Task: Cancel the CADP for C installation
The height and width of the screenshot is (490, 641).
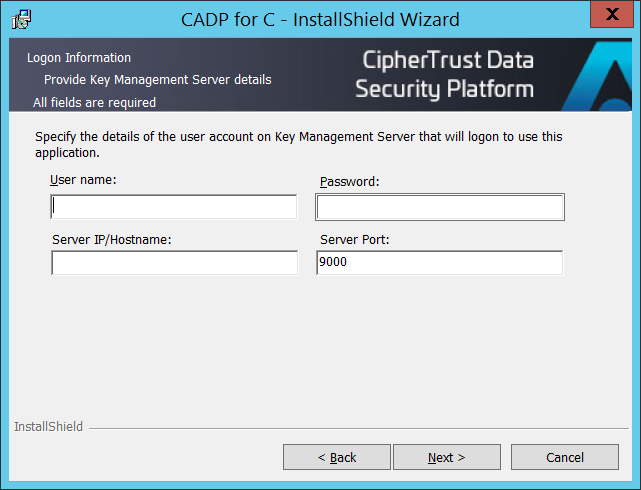Action: point(564,457)
